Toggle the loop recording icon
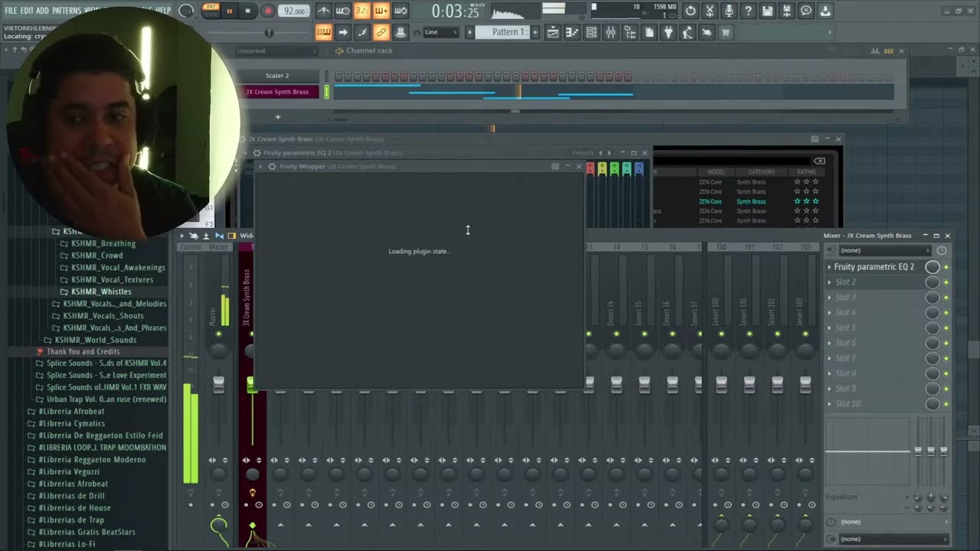Viewport: 980px width, 551px height. click(400, 11)
